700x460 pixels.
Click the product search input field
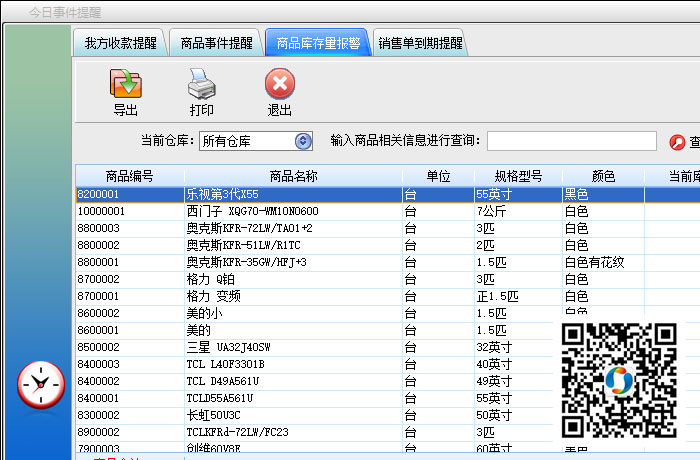point(571,141)
